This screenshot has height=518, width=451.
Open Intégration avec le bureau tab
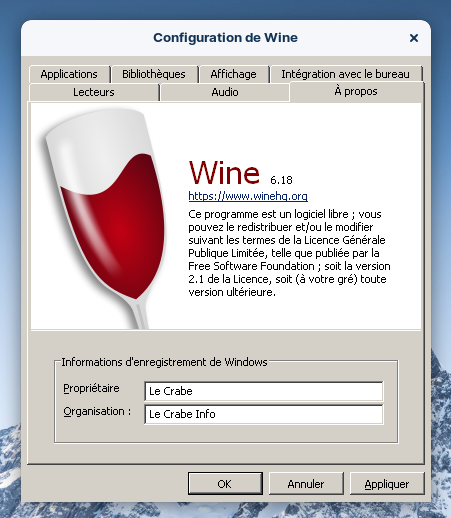pos(346,74)
